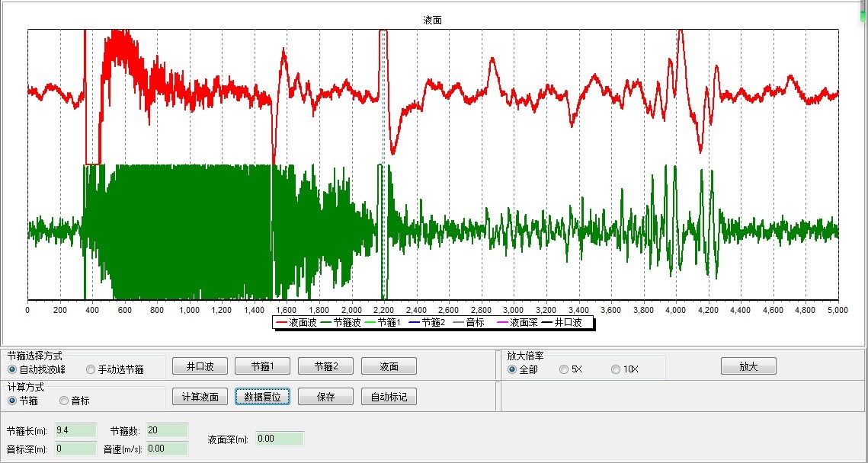Select the 自动找波峰 radio option
The width and height of the screenshot is (868, 463).
[x=13, y=369]
